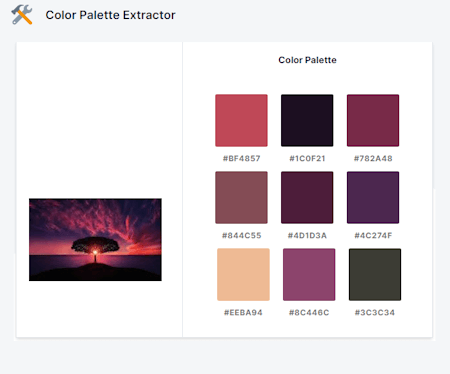This screenshot has width=450, height=374.
Task: Click the #EEBA94 hex code label
Action: click(243, 312)
